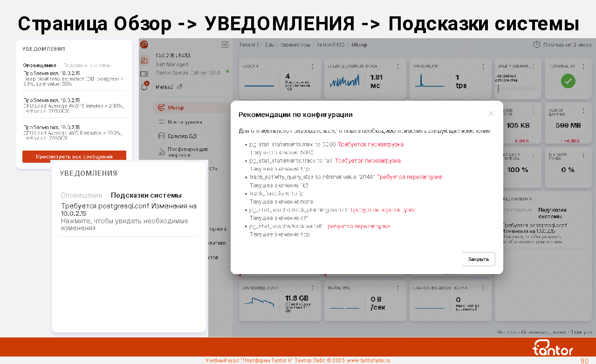Click the Просмотреть все сообщения button
Screen dimensions: 596x364
(74, 157)
